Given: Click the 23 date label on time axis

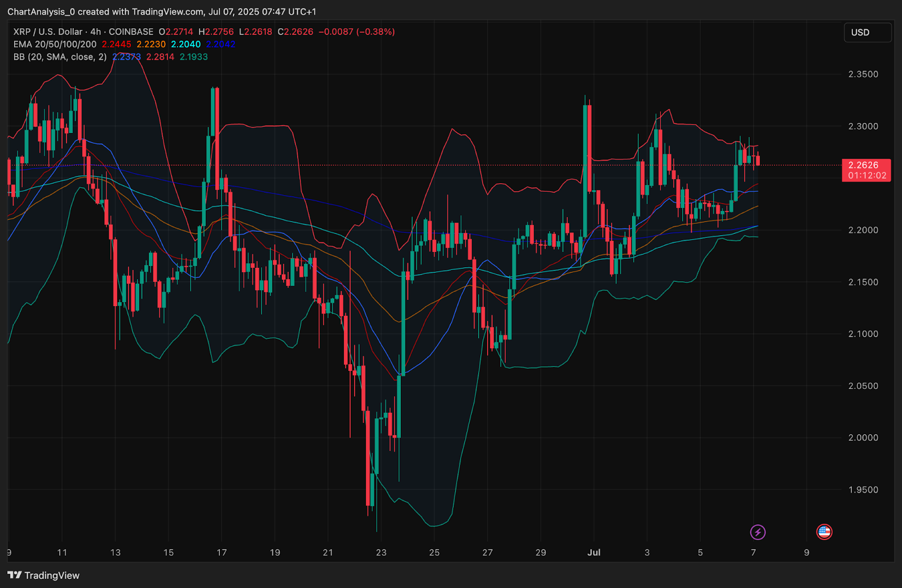Looking at the screenshot, I should (x=381, y=552).
